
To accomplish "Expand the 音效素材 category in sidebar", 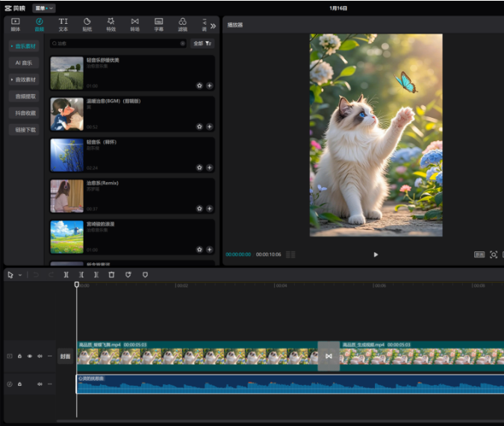I will click(x=25, y=79).
